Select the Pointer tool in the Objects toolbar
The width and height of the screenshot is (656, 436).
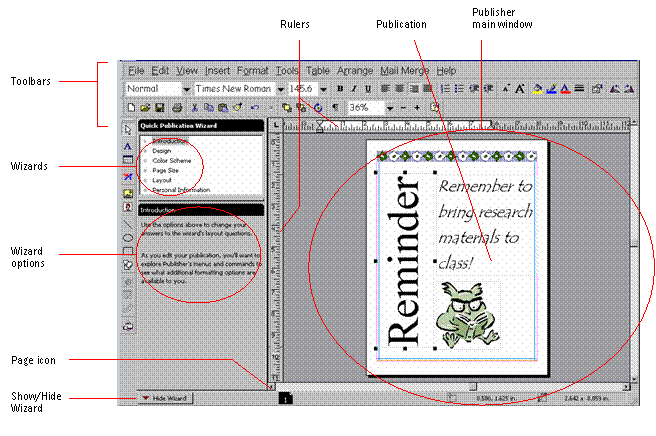(127, 129)
